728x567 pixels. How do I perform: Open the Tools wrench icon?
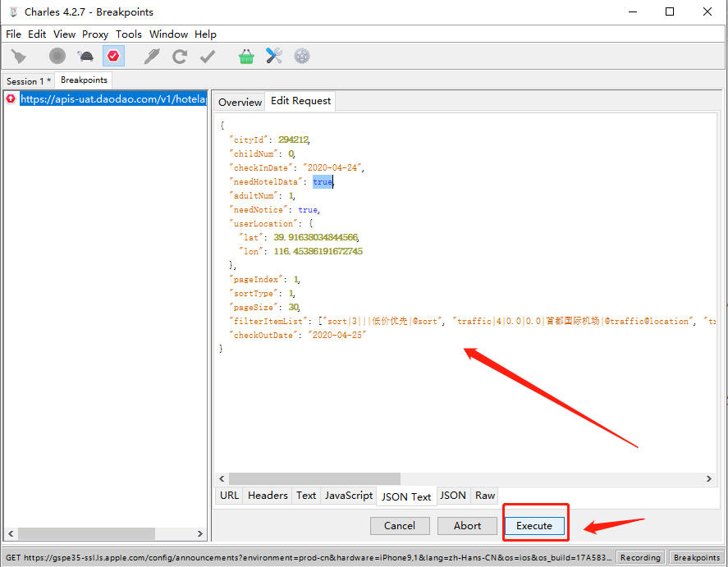point(274,56)
